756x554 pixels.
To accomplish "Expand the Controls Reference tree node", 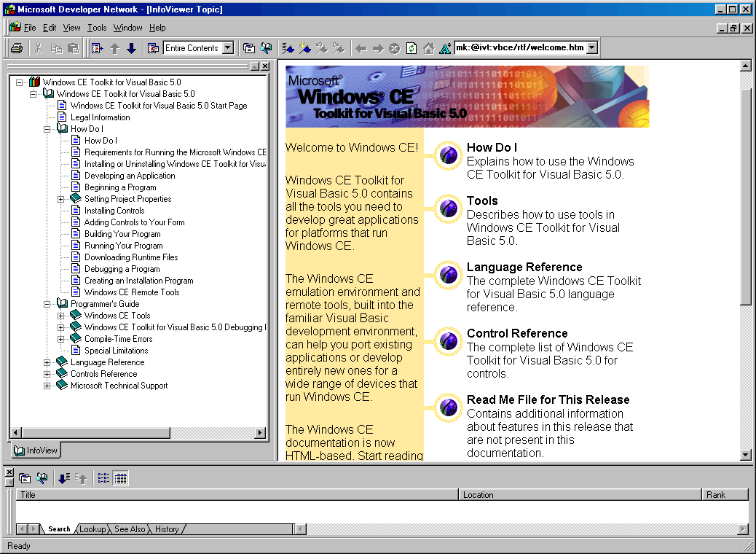I will click(x=47, y=374).
